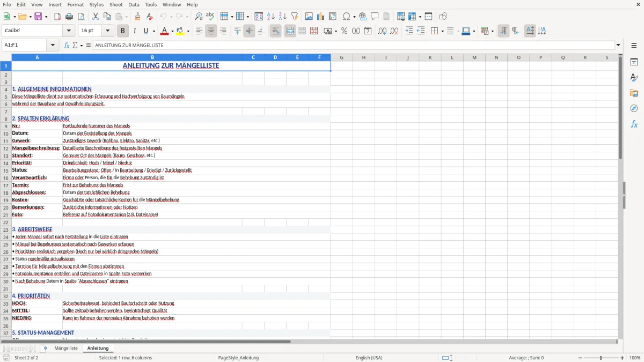
Task: Switch to the Mängelliste sheet tab
Action: pyautogui.click(x=65, y=348)
